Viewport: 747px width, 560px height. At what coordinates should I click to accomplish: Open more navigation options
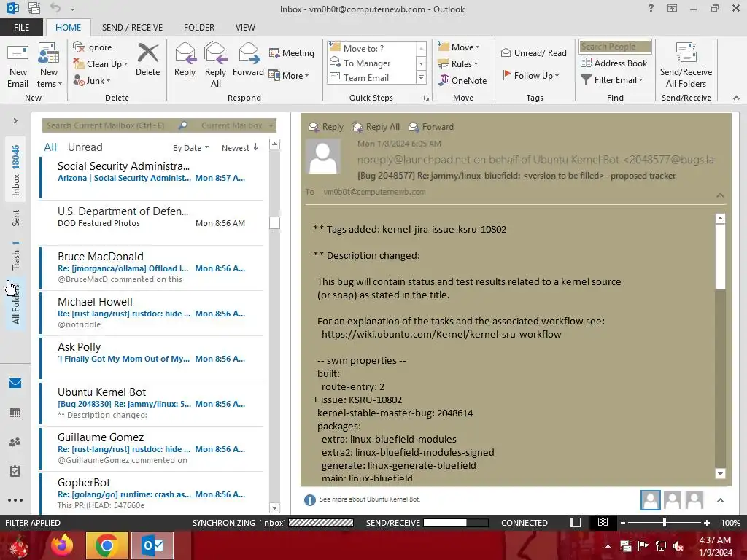[x=15, y=500]
